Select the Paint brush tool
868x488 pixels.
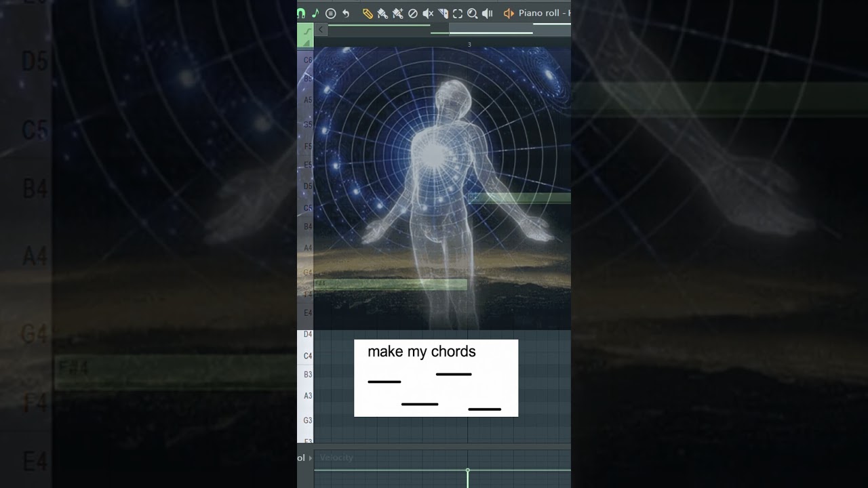click(382, 13)
